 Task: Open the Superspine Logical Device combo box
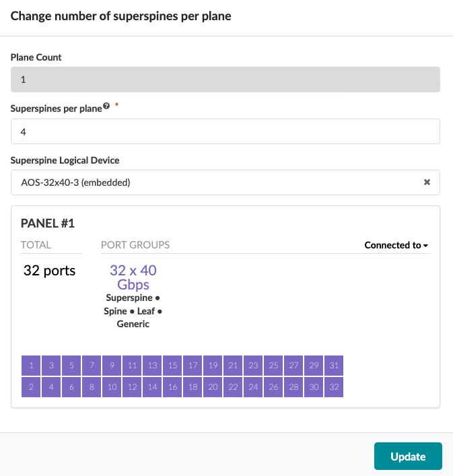215,182
